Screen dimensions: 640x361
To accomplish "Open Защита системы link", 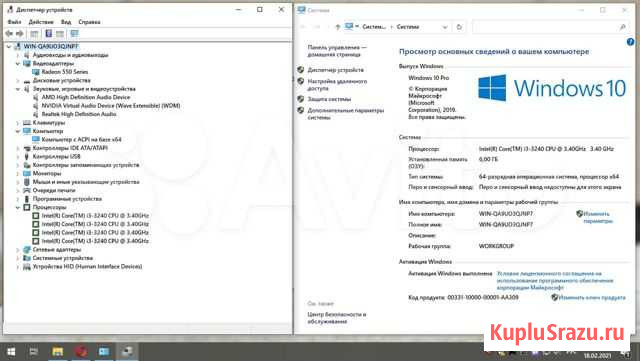I will (x=329, y=99).
